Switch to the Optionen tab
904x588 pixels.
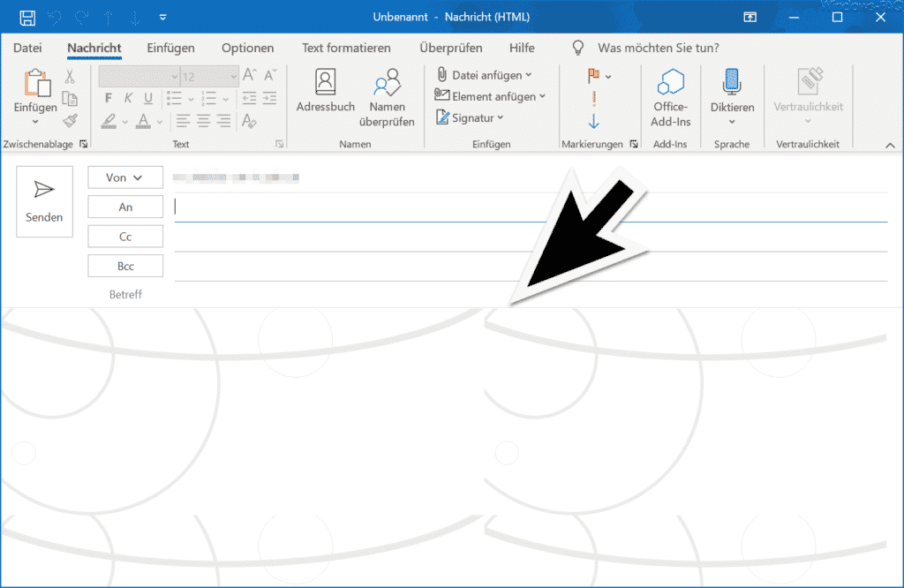(x=247, y=48)
